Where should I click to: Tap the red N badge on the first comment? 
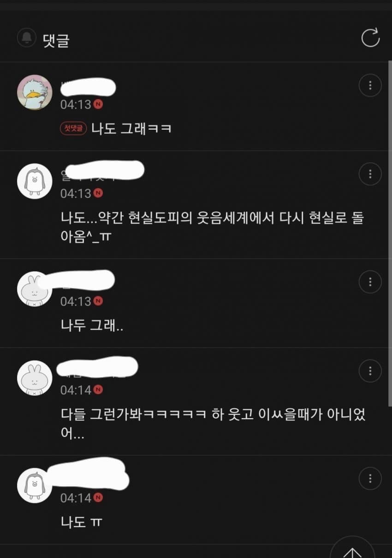coord(98,104)
